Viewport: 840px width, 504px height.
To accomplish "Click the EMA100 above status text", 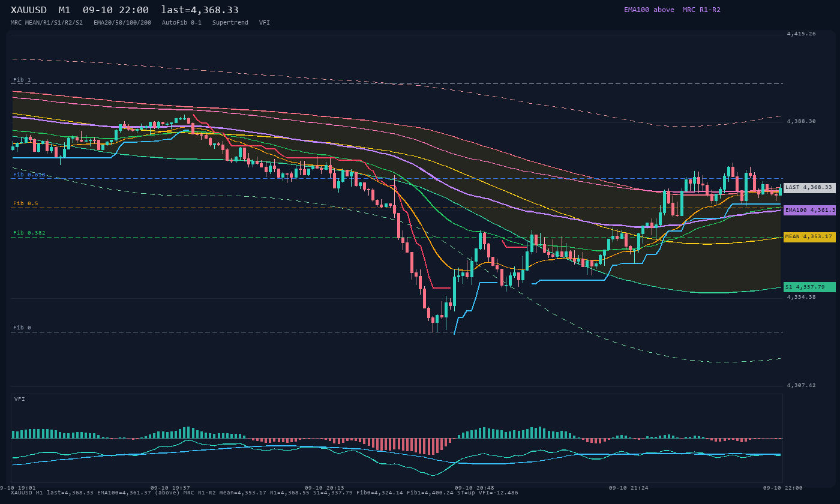I will (649, 10).
